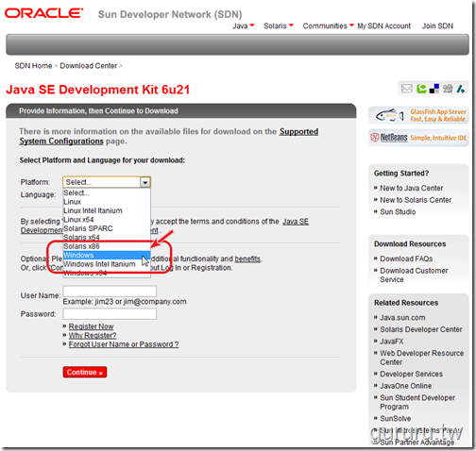Click the Platform dropdown arrow
This screenshot has width=476, height=451.
click(144, 182)
